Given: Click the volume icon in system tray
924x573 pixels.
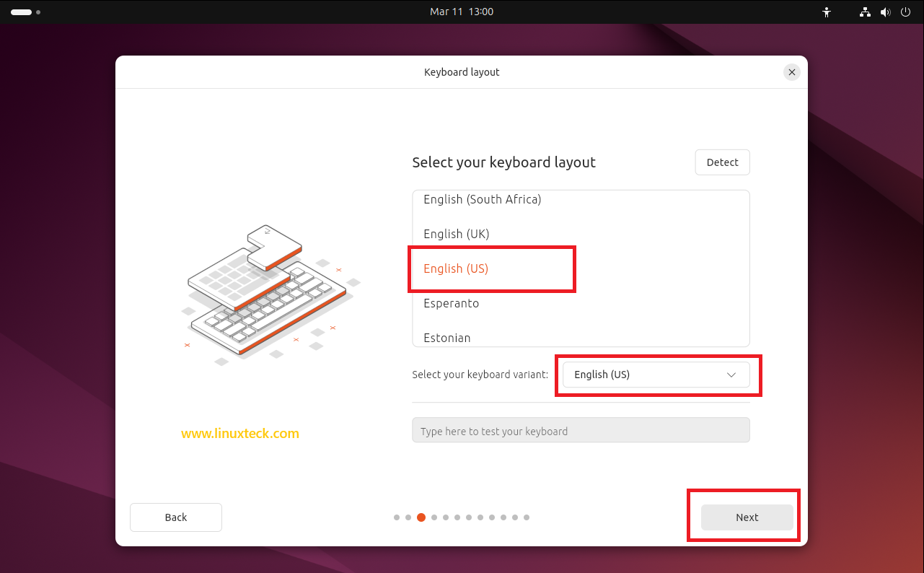Looking at the screenshot, I should pyautogui.click(x=885, y=12).
